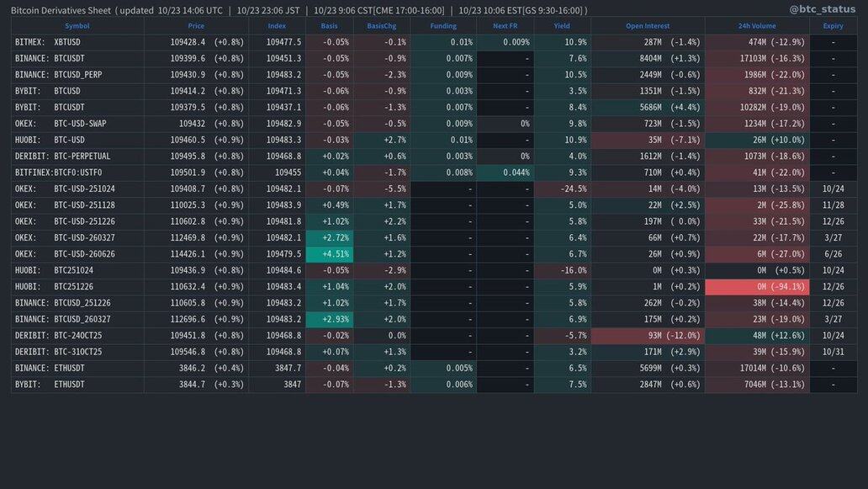This screenshot has height=489, width=868.
Task: Click the BasisChg column header
Action: 382,26
